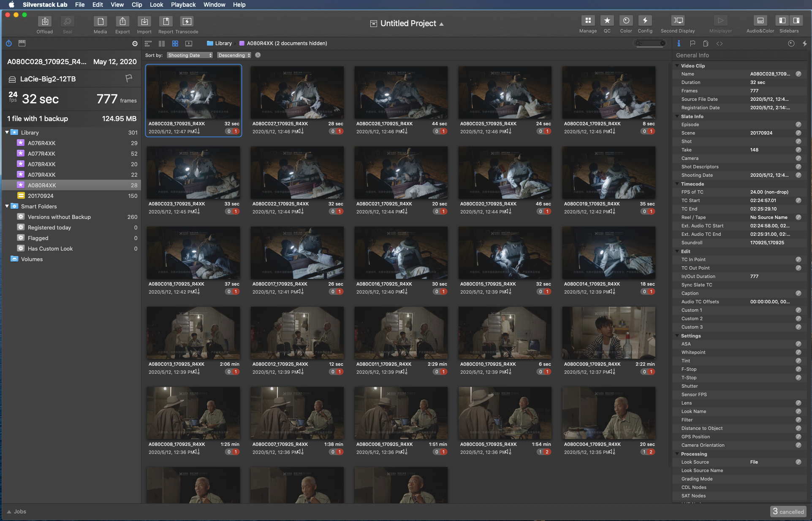
Task: Switch to the QC star view
Action: 607,21
